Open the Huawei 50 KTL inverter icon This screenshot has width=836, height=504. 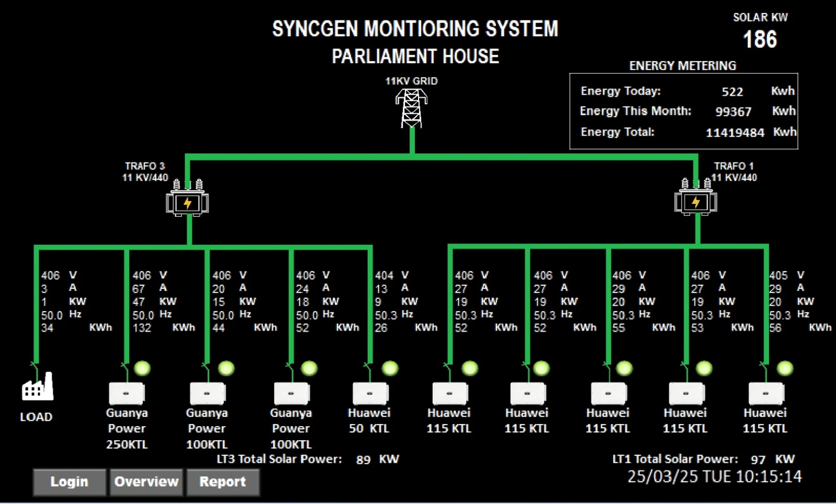point(370,393)
